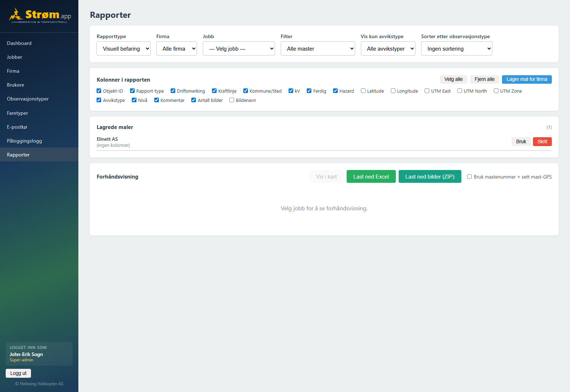
Task: Click the Strøm.app logo
Action: pyautogui.click(x=40, y=16)
